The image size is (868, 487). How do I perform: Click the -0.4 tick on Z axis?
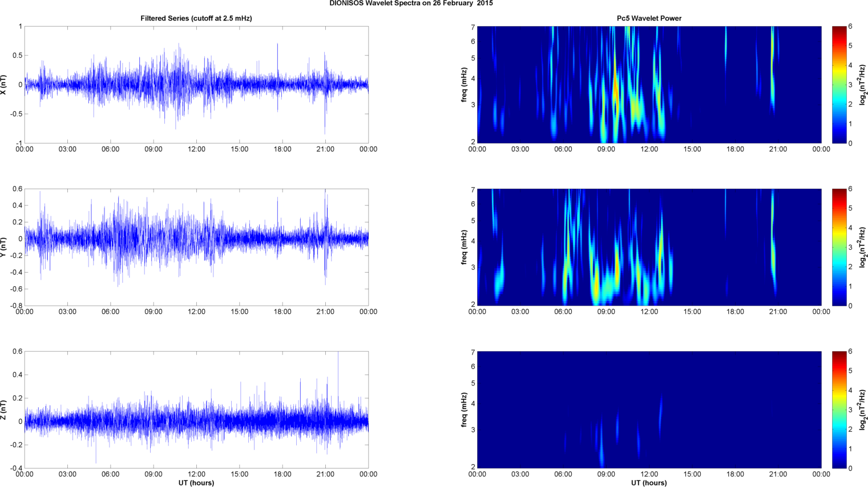pos(16,468)
